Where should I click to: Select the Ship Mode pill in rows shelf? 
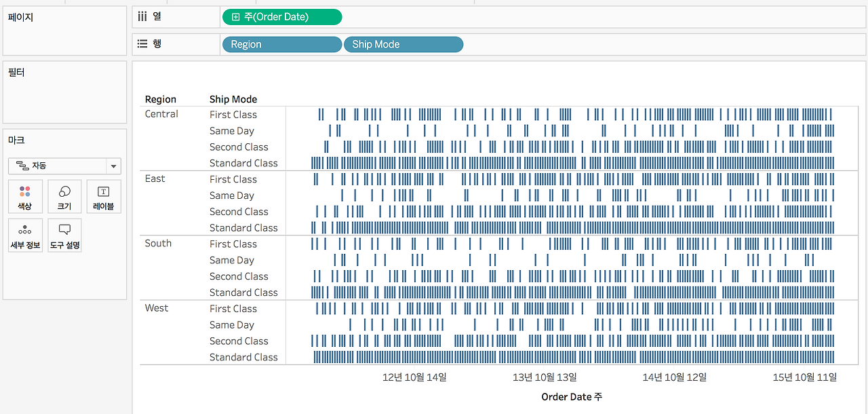coord(403,44)
